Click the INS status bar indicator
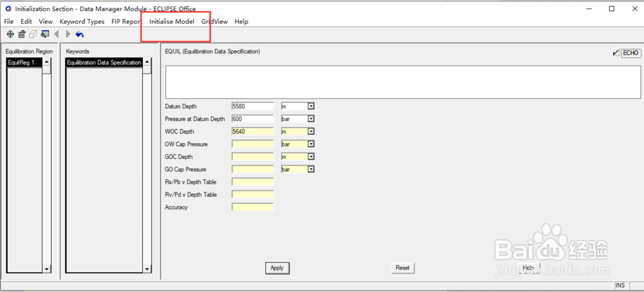 620,286
